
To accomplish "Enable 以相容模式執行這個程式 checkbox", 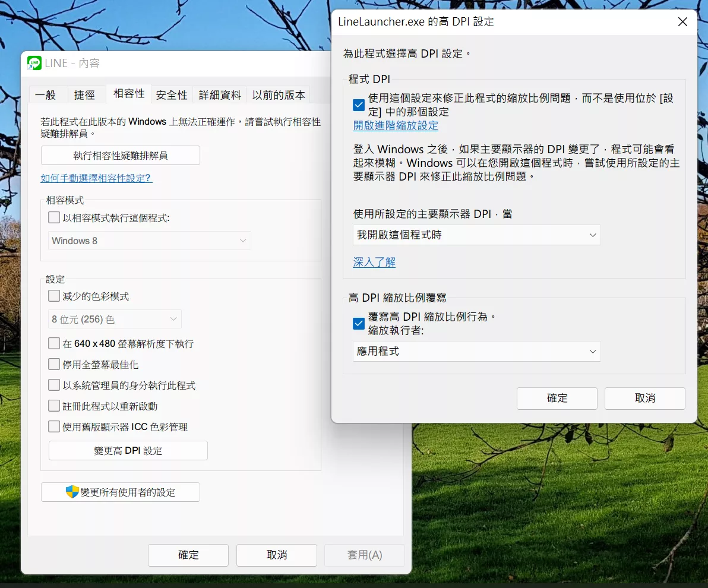I will pos(54,217).
